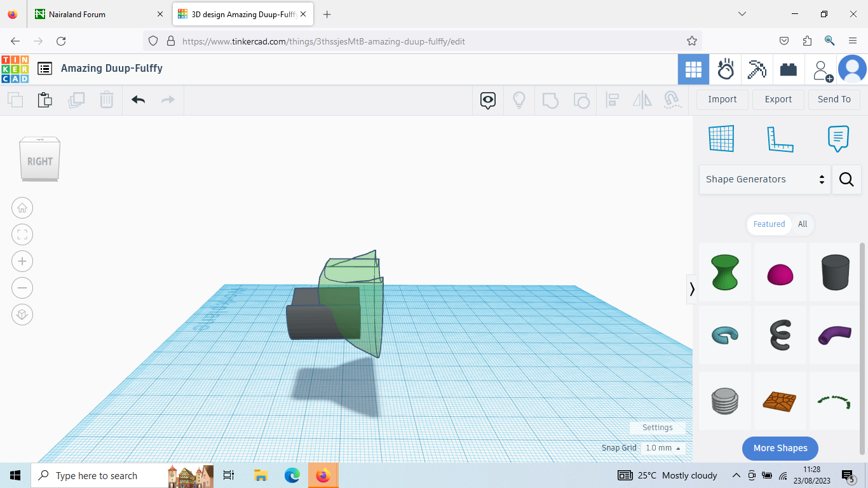Select the Group tool in the toolbar
The width and height of the screenshot is (868, 488).
click(550, 100)
